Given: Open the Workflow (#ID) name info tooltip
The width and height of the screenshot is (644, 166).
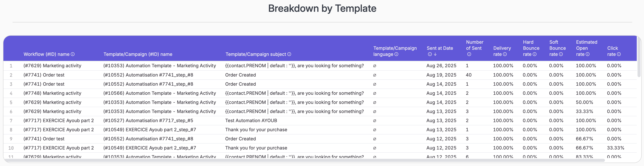Looking at the screenshot, I should pos(73,54).
